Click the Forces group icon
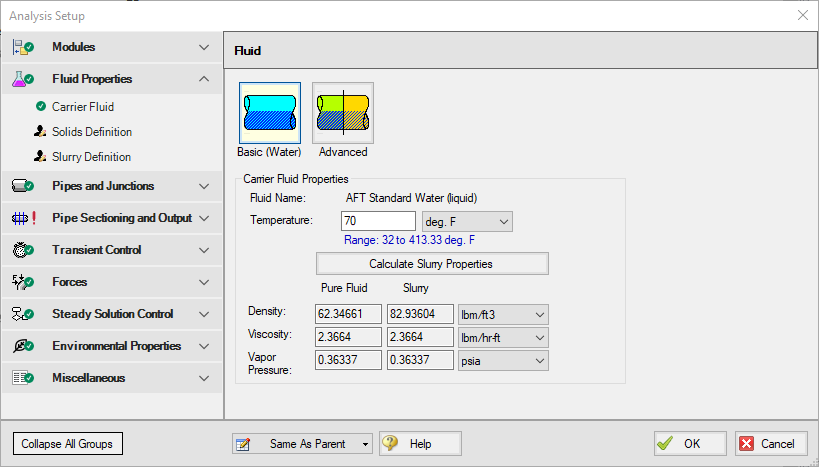The image size is (819, 467). click(23, 282)
